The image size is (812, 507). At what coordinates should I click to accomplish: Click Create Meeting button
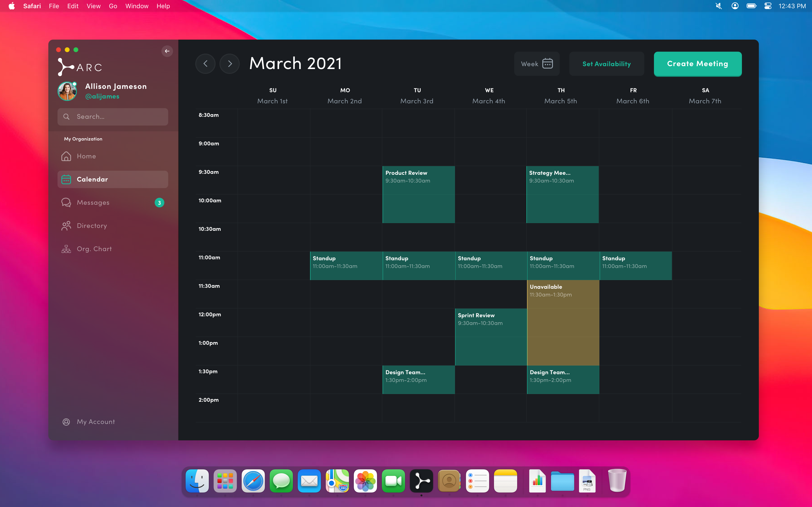(x=697, y=64)
